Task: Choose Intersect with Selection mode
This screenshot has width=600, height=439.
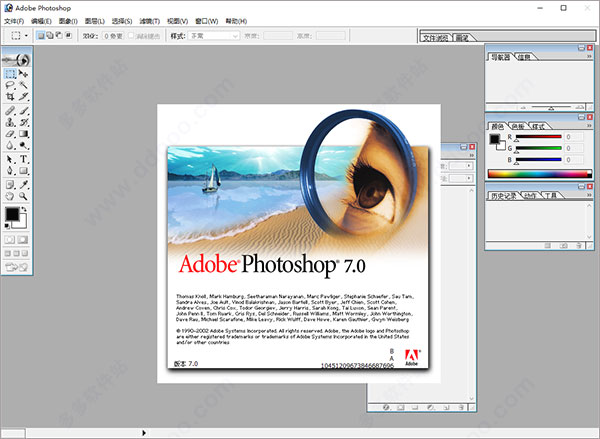Action: [x=68, y=36]
